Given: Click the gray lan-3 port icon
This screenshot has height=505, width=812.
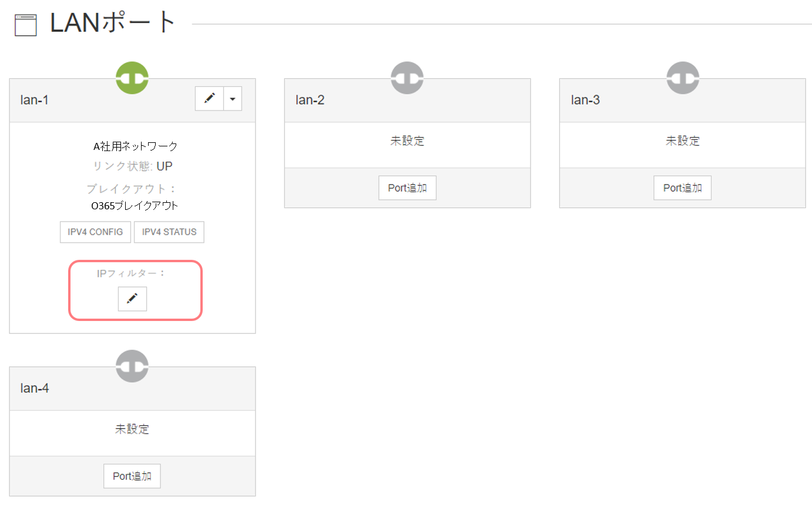Looking at the screenshot, I should [683, 78].
